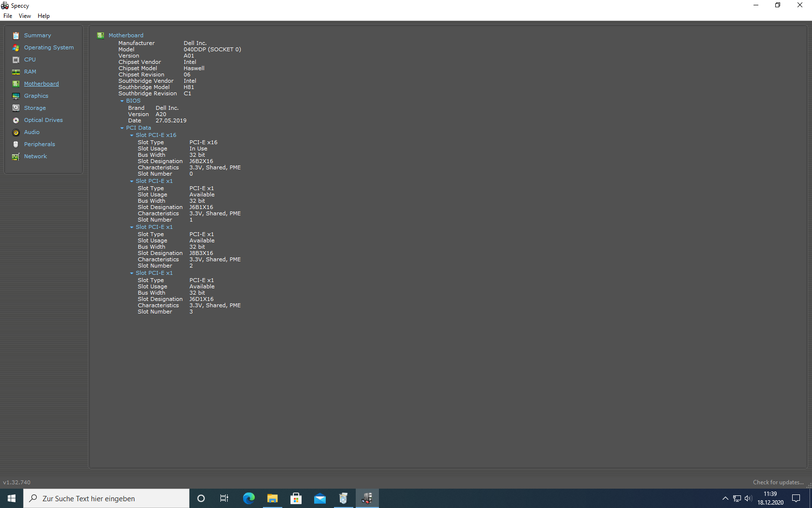
Task: Click the Southbridge Revision value C1
Action: coord(188,93)
